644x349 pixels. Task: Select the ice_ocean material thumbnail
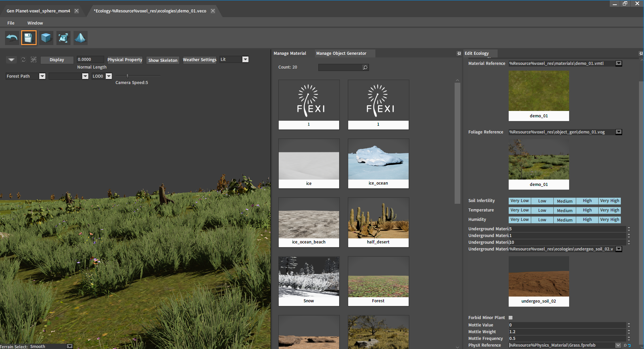378,163
